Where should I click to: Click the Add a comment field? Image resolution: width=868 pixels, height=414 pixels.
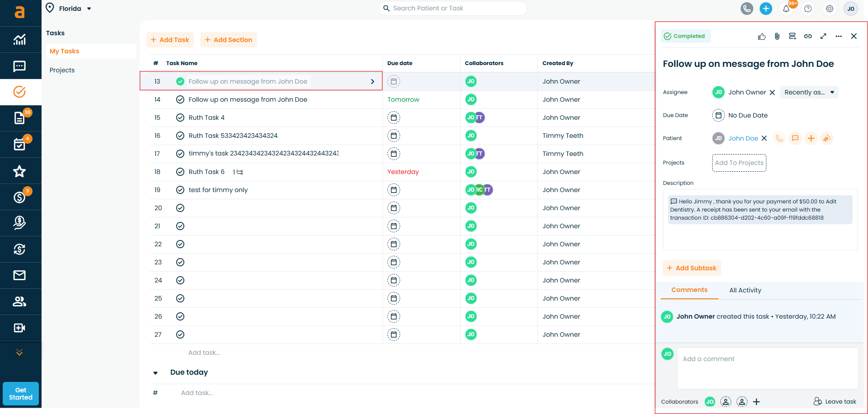pyautogui.click(x=767, y=367)
